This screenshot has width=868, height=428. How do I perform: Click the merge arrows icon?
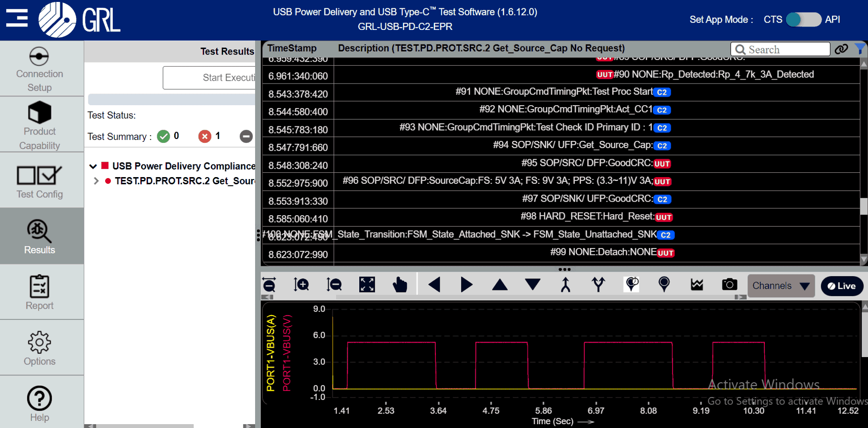[x=566, y=285]
